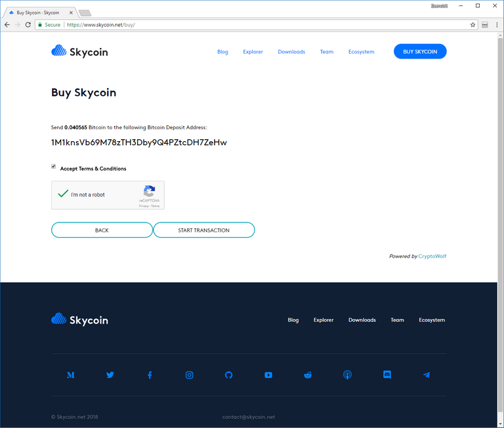
Task: Open the Telegram icon in the footer
Action: [x=427, y=375]
